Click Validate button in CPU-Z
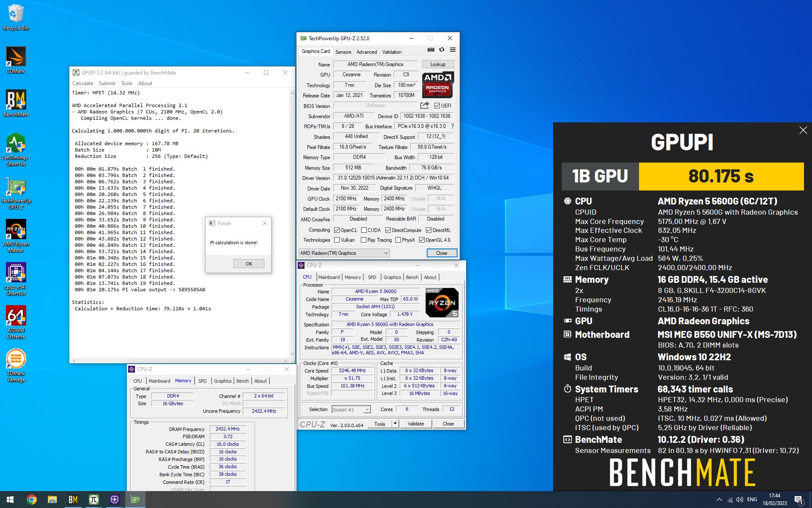This screenshot has height=508, width=812. tap(416, 424)
